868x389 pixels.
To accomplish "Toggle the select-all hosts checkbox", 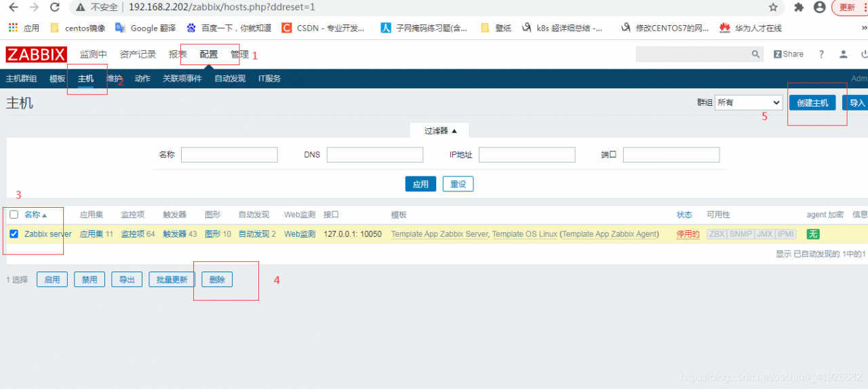I will coord(14,215).
